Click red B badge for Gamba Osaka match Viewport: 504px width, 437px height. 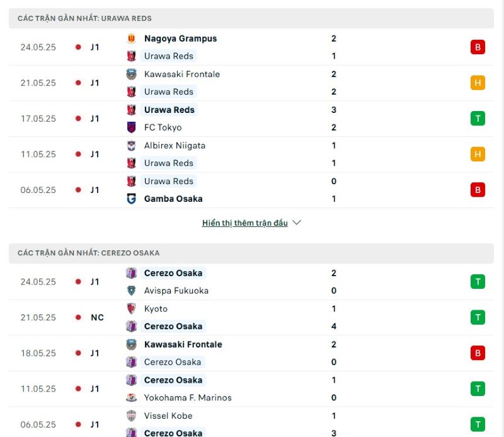(478, 190)
